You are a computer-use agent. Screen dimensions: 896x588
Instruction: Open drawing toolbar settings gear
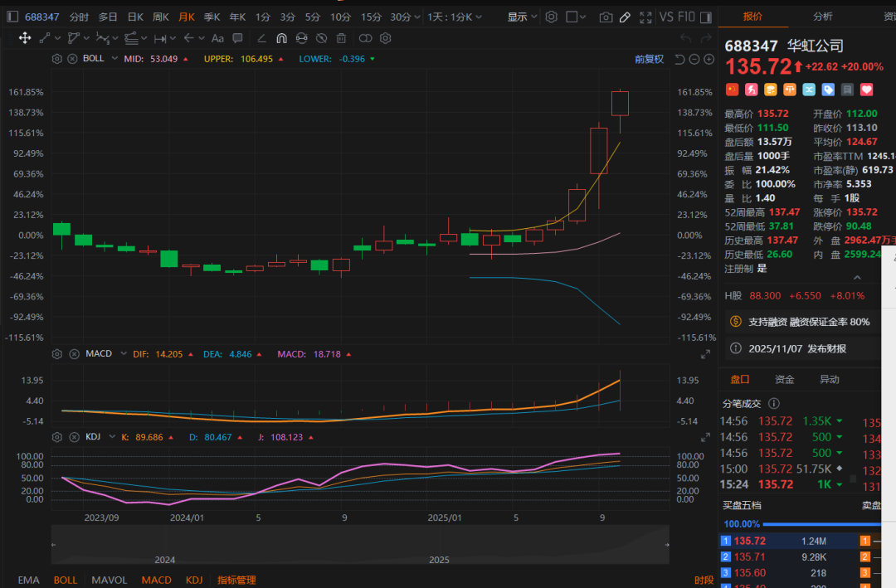[386, 38]
